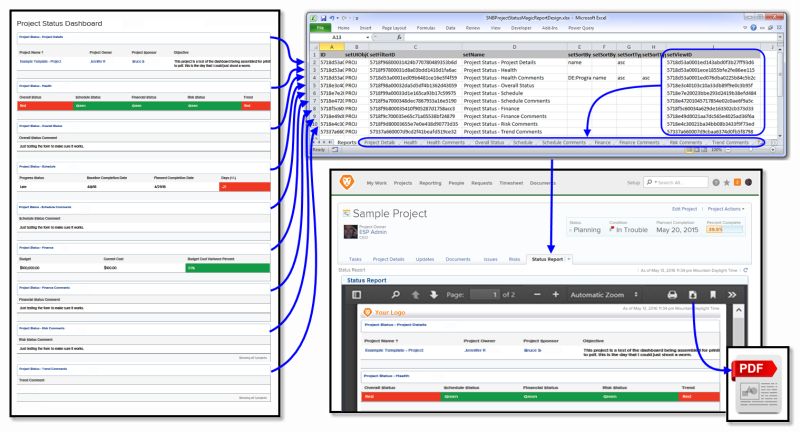Open the Excel Formulas ribbon tab
Image resolution: width=800 pixels, height=432 pixels.
pyautogui.click(x=426, y=28)
